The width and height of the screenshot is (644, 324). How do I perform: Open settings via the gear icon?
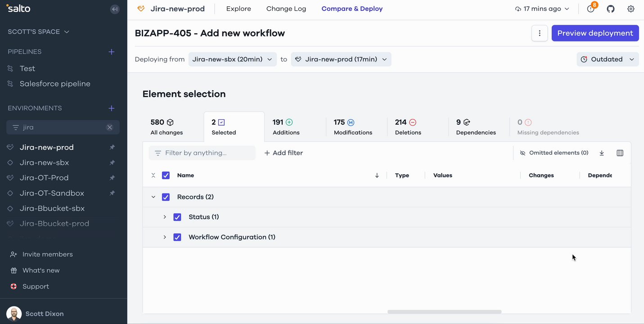tap(631, 9)
